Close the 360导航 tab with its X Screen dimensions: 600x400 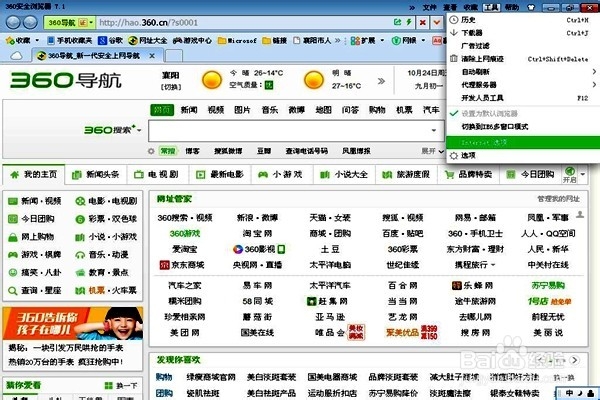(152, 56)
